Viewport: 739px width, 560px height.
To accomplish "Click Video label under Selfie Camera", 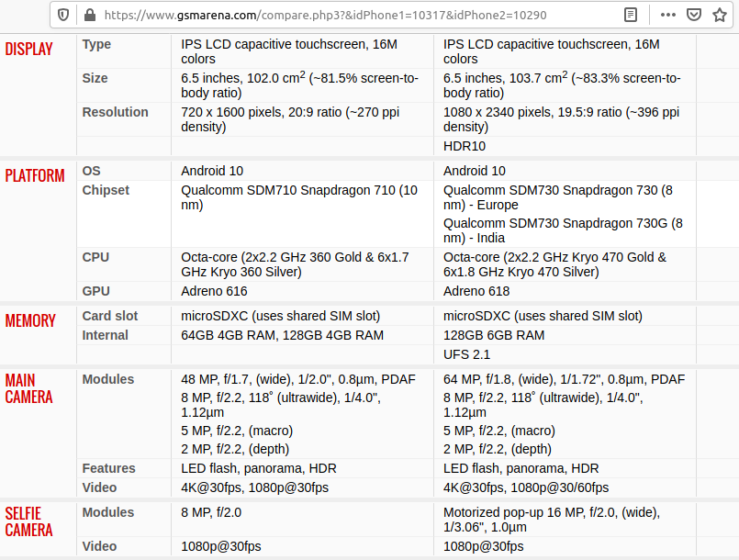I will (99, 546).
